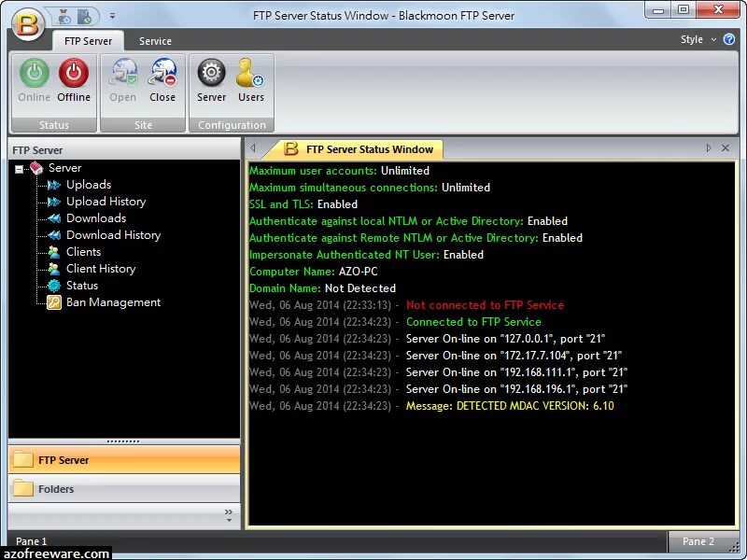This screenshot has width=747, height=560.
Task: Select Client History in the tree
Action: point(101,269)
